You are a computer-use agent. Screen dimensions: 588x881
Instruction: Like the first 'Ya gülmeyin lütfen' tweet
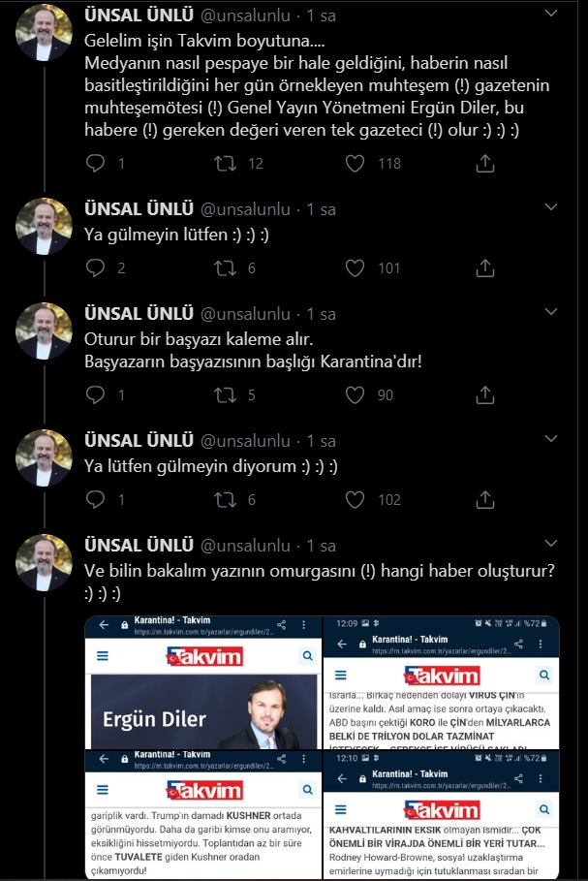click(x=356, y=268)
